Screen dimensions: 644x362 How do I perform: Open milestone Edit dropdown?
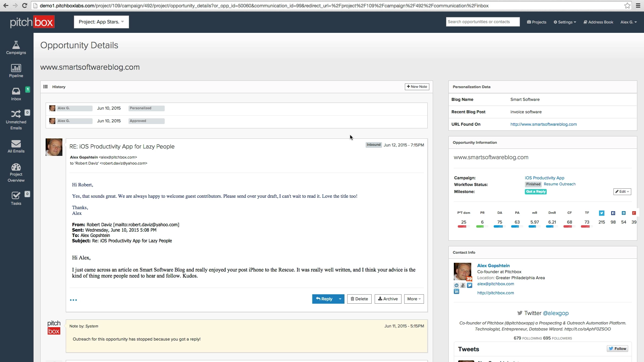(622, 192)
